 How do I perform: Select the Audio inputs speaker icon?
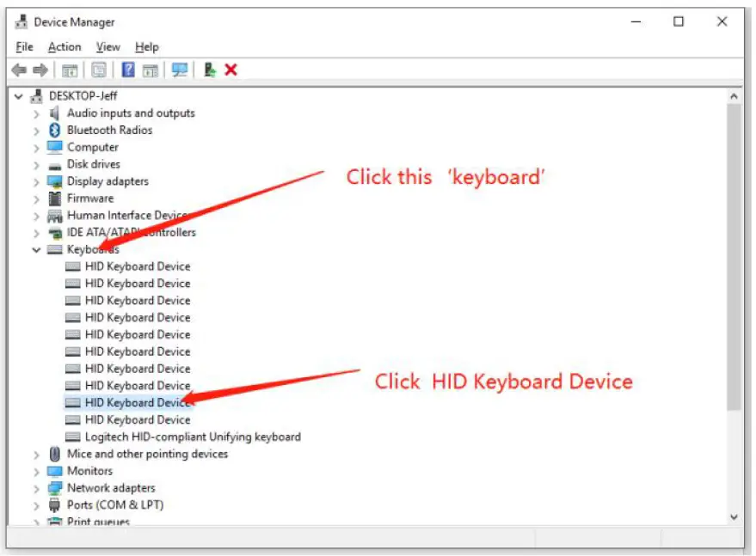(x=54, y=113)
